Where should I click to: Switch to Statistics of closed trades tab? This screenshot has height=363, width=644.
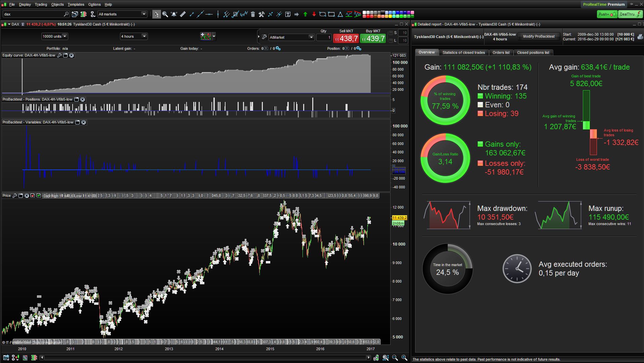click(464, 52)
